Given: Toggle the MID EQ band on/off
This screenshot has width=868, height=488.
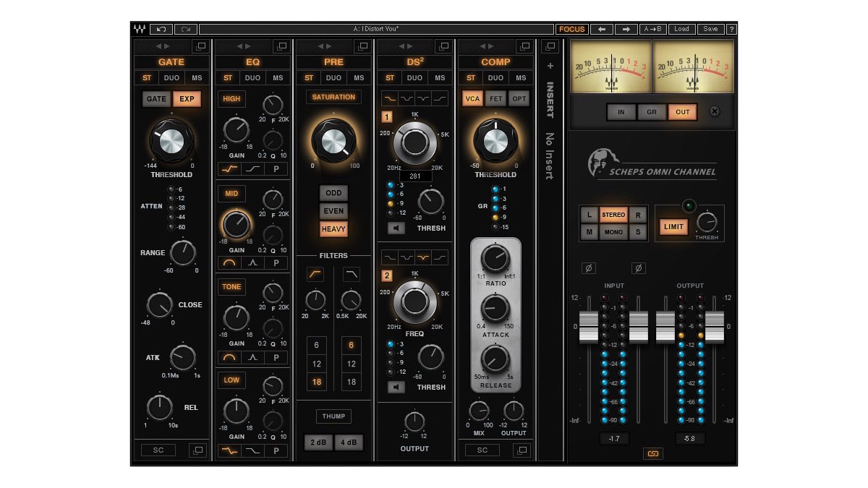Looking at the screenshot, I should pyautogui.click(x=231, y=193).
